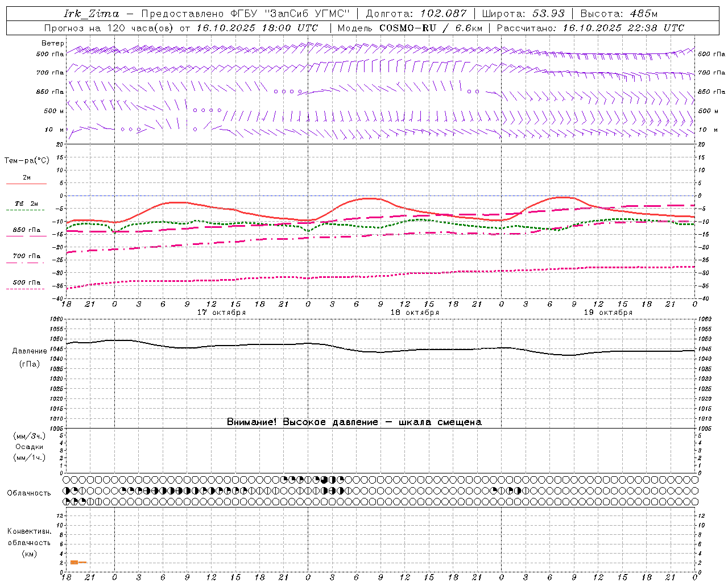Image resolution: width=728 pixels, height=582 pixels.
Task: Click the "(мм/1ч.)" precipitation unit label
Action: click(30, 458)
